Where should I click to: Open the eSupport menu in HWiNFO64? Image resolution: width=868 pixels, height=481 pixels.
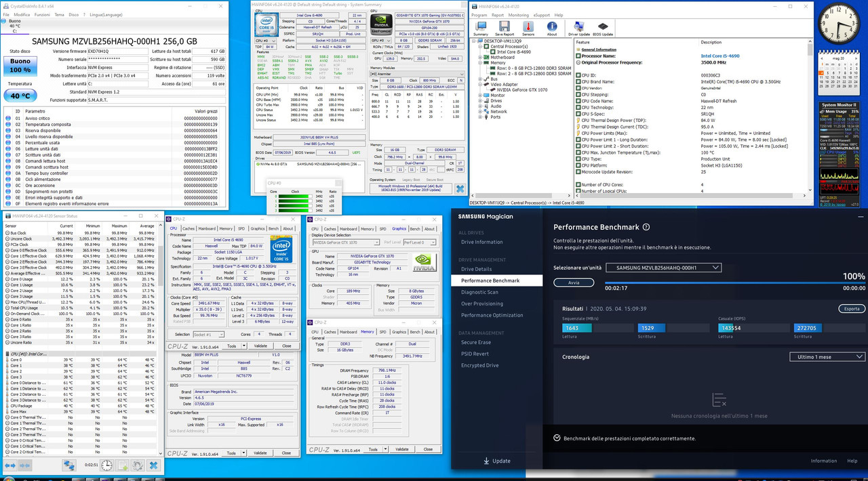pyautogui.click(x=542, y=14)
